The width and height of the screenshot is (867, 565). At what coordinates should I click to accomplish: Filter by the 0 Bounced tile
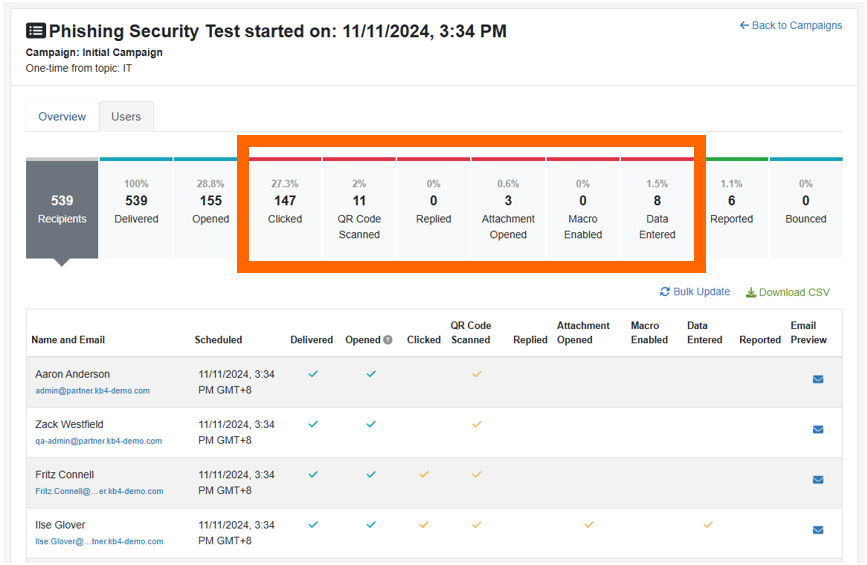(806, 208)
